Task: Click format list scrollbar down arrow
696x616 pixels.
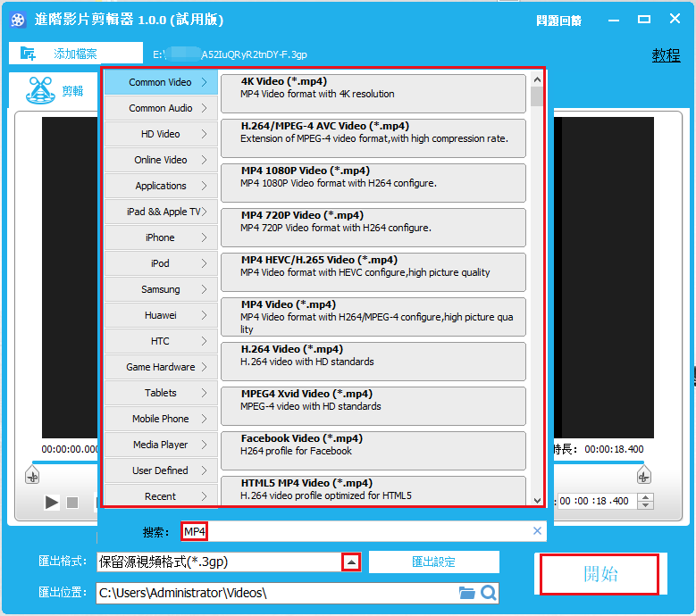Action: (537, 500)
